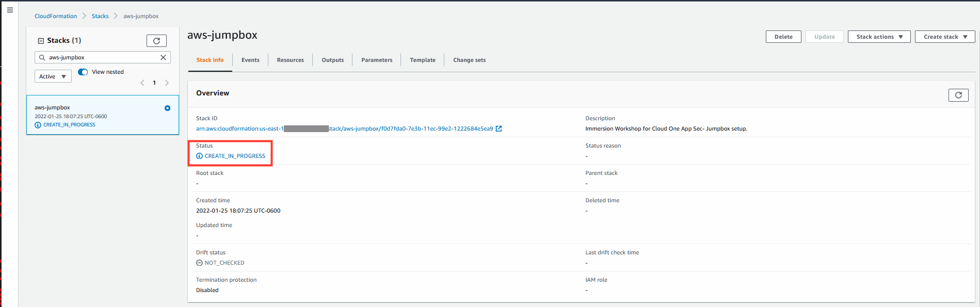The height and width of the screenshot is (307, 980).
Task: Click status icon on aws-jumpbox list item
Action: click(x=38, y=125)
